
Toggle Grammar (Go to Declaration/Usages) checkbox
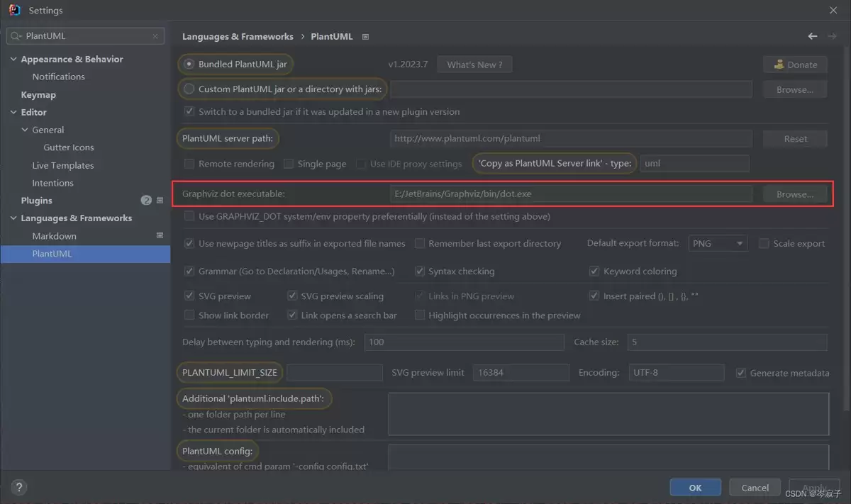[189, 271]
